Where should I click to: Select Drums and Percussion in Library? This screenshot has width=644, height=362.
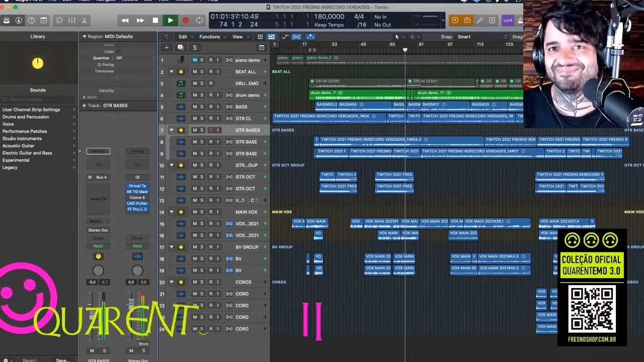(x=26, y=117)
